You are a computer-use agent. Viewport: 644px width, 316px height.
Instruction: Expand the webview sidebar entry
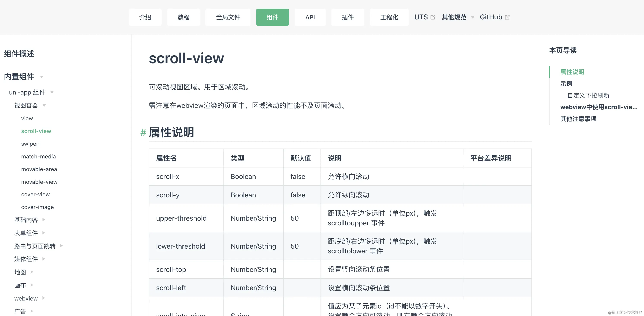(44, 298)
